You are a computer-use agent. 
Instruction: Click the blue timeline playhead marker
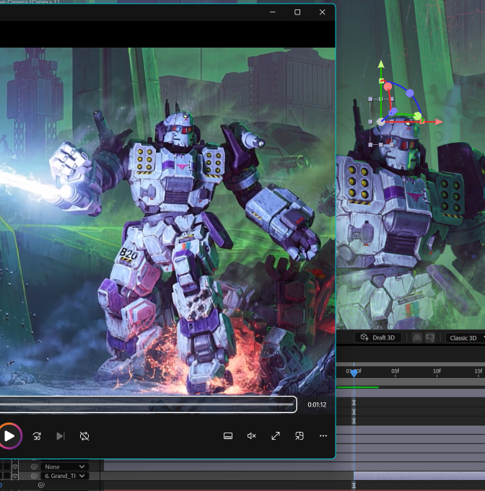pyautogui.click(x=354, y=373)
